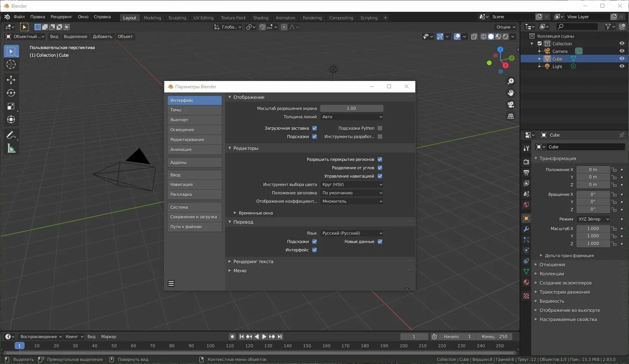
Task: Open the Язык language dropdown
Action: [x=352, y=233]
